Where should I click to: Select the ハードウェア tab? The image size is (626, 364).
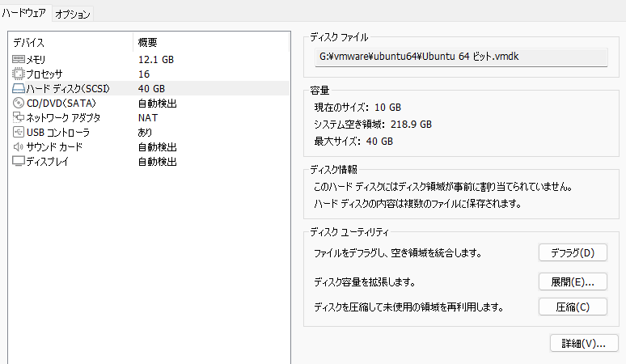25,14
